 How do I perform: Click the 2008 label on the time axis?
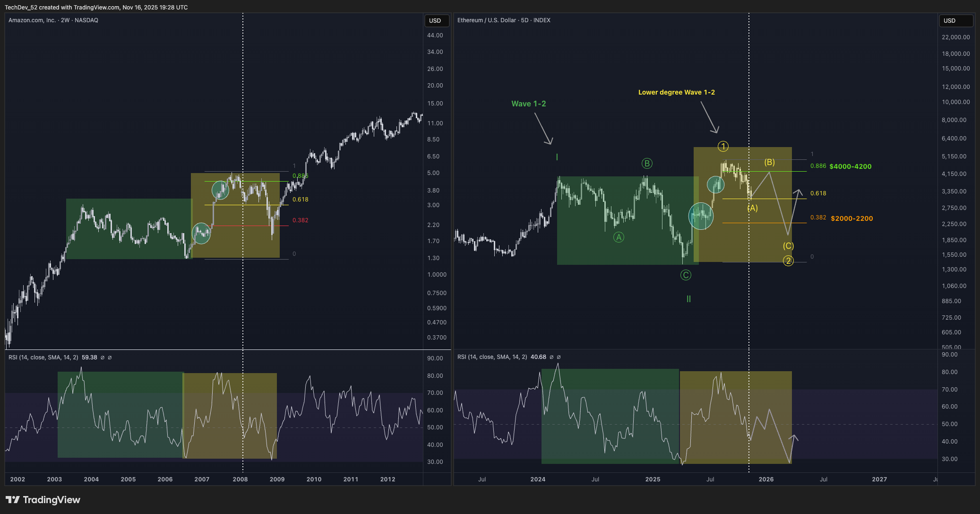[x=240, y=479]
